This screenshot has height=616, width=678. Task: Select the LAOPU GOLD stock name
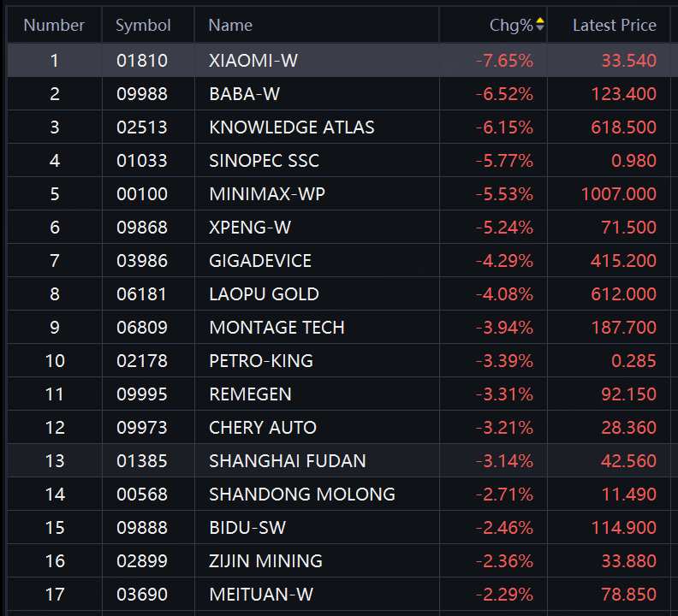click(x=264, y=294)
